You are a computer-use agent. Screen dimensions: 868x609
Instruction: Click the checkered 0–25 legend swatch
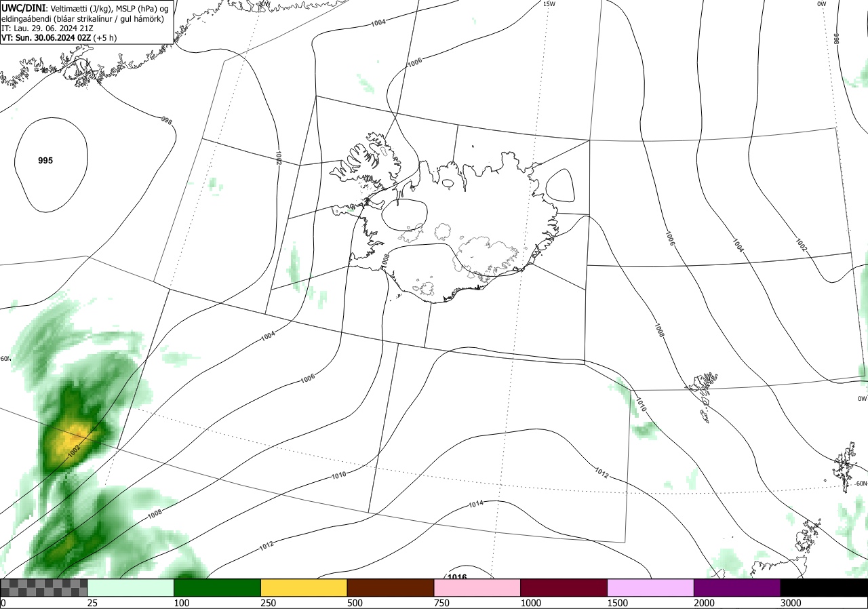click(x=44, y=587)
